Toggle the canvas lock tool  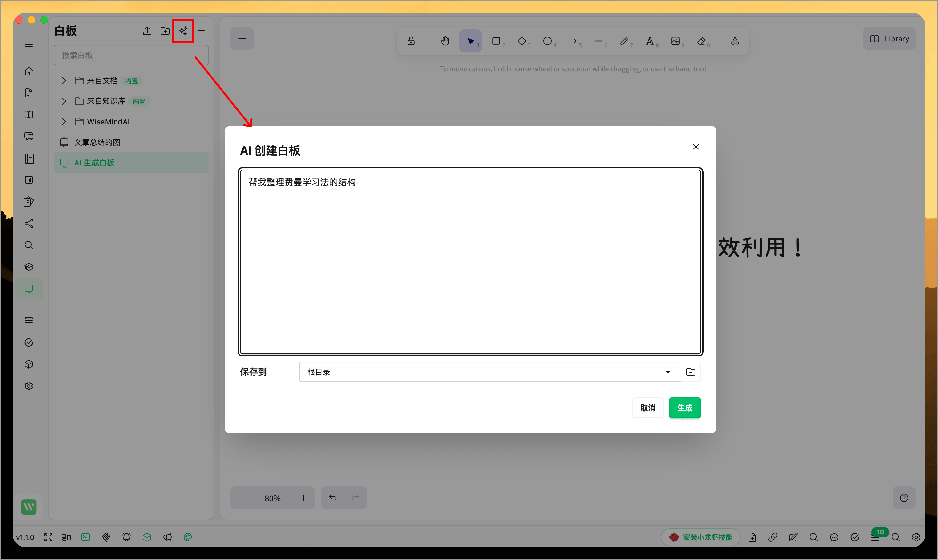point(411,41)
